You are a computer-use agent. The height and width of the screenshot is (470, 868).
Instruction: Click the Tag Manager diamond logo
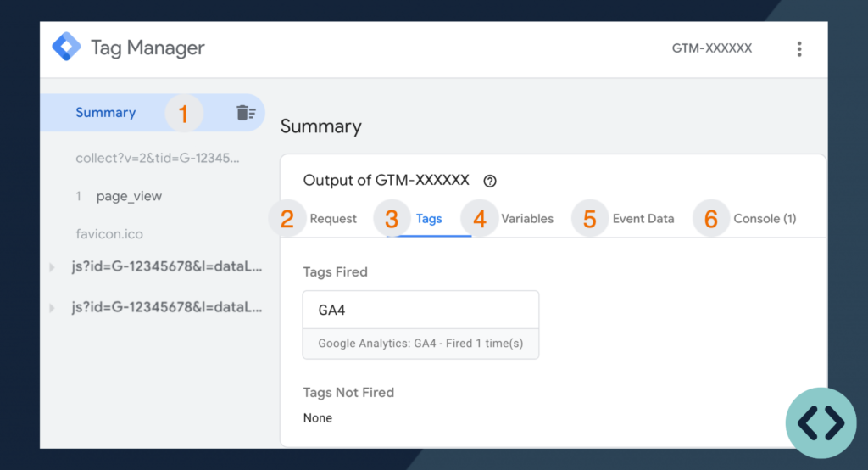(66, 47)
